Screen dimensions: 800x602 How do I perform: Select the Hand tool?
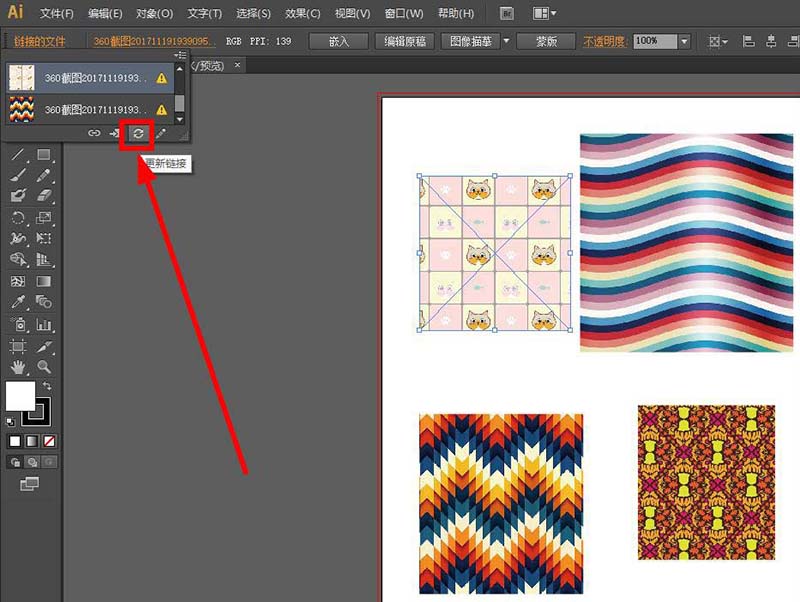(18, 367)
